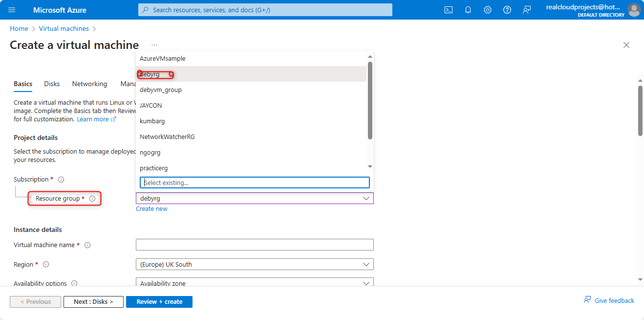Click the account avatar picture
644x320 pixels.
[x=634, y=10]
